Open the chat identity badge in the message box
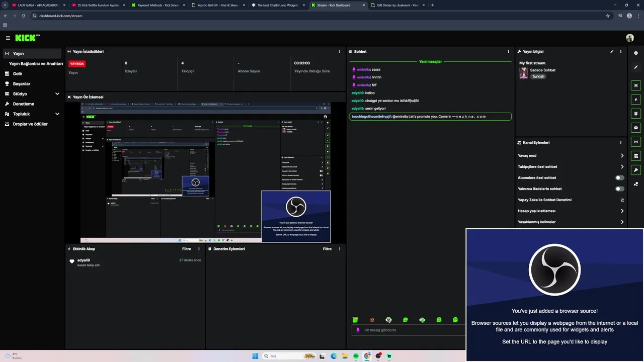 coord(358,330)
